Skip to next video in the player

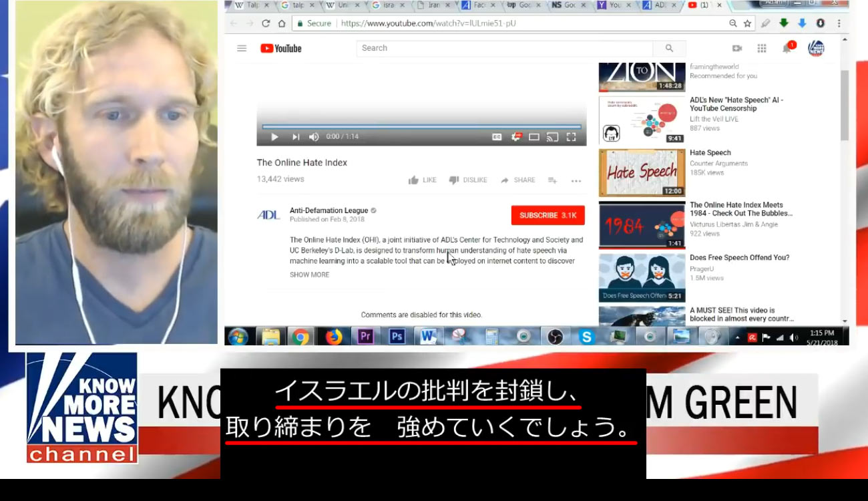point(295,137)
